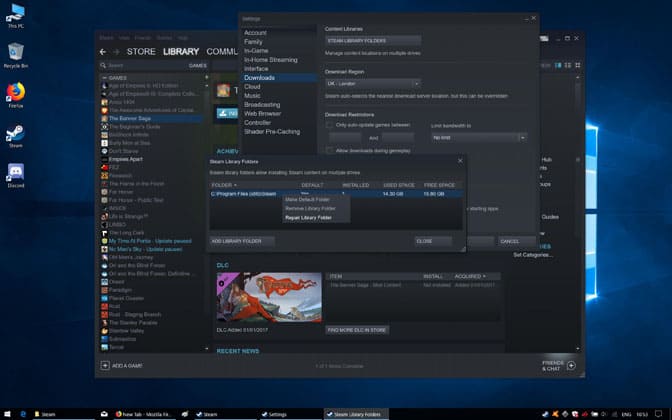Click the search magnifier in Steam library
Viewport: 672px width, 420px height.
(x=103, y=66)
